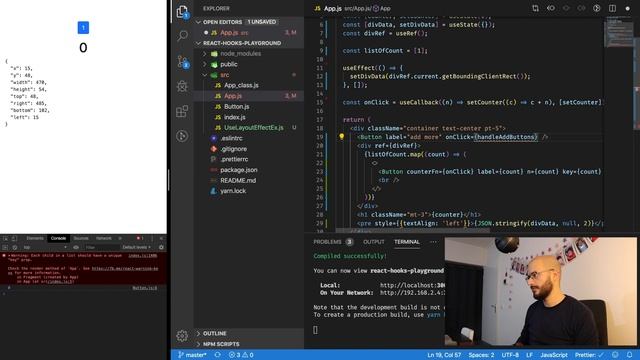Collapse the REACT-HOOKS-PLAYGROUND section

point(249,43)
